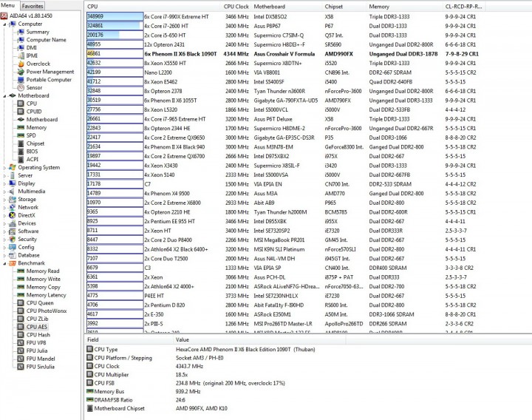This screenshot has width=532, height=420.
Task: Select the 6x Phenom II X6 Black 1090T row
Action: coord(285,54)
